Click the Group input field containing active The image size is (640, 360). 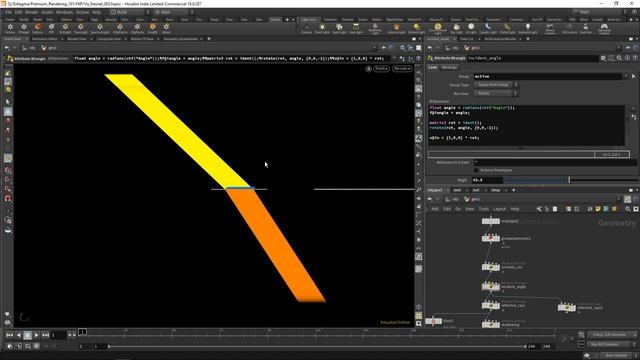[548, 76]
